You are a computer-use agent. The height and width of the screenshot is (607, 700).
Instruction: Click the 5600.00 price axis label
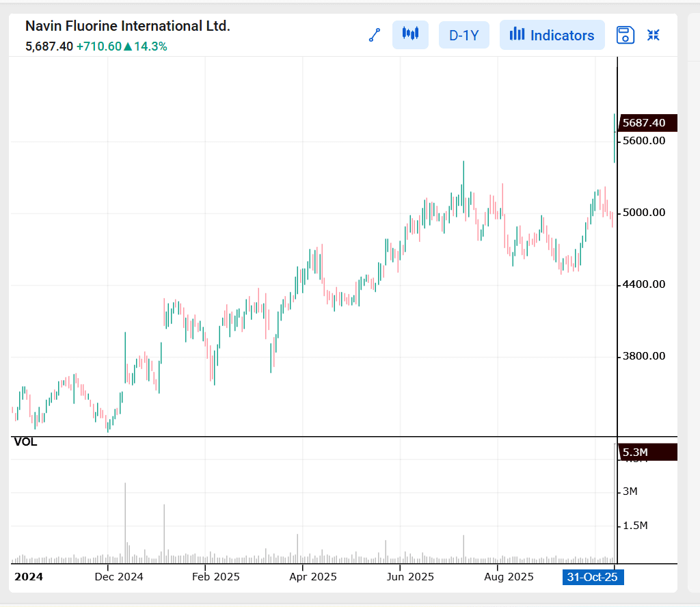[x=644, y=141]
